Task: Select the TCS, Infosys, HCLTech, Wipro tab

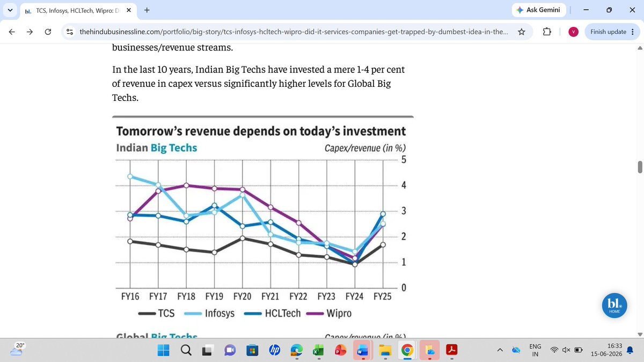Action: [x=78, y=10]
